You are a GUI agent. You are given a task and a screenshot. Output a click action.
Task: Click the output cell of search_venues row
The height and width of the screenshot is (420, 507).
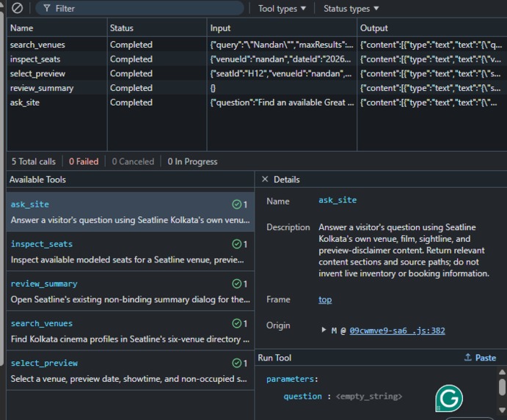[x=432, y=45]
